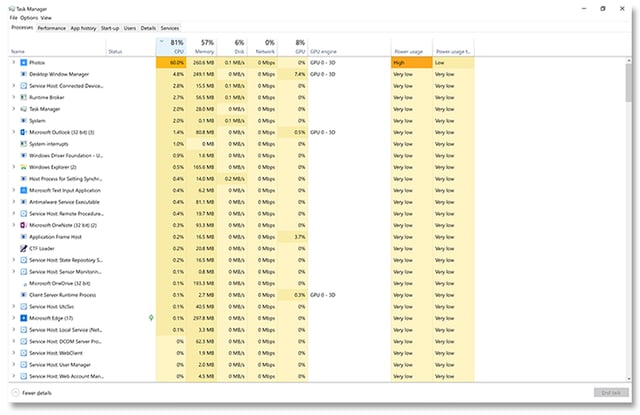Expand the Photos process group

(x=13, y=62)
